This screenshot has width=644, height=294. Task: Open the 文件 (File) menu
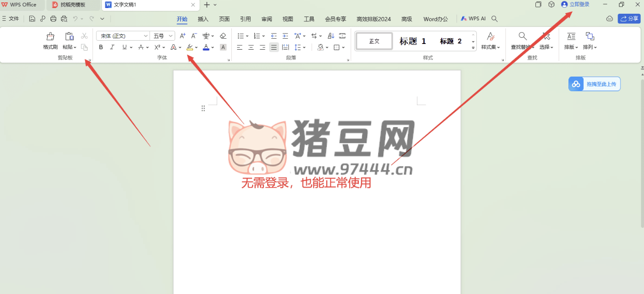pyautogui.click(x=10, y=19)
